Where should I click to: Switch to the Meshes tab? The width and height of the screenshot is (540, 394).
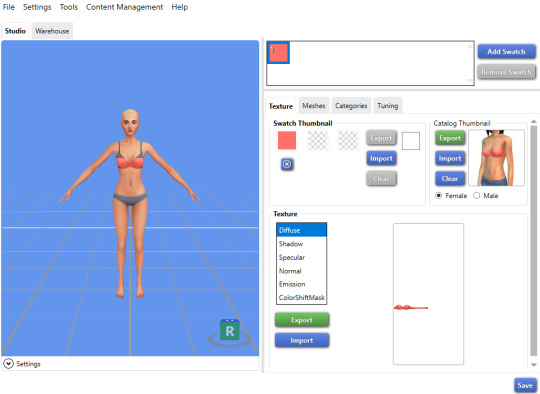313,106
